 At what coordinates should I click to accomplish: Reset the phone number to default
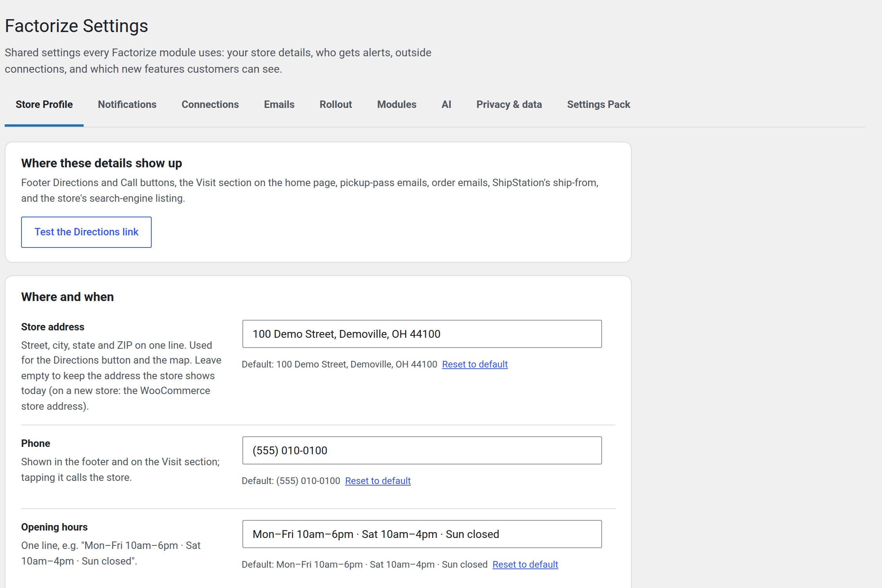point(378,481)
